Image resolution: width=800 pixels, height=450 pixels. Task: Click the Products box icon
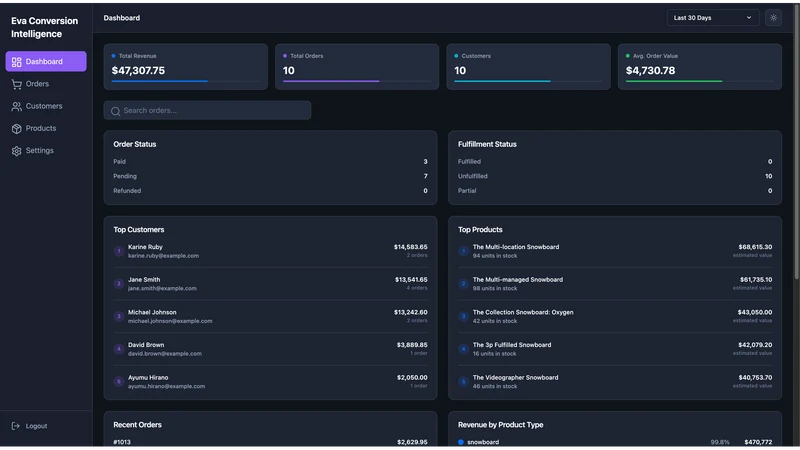(16, 129)
